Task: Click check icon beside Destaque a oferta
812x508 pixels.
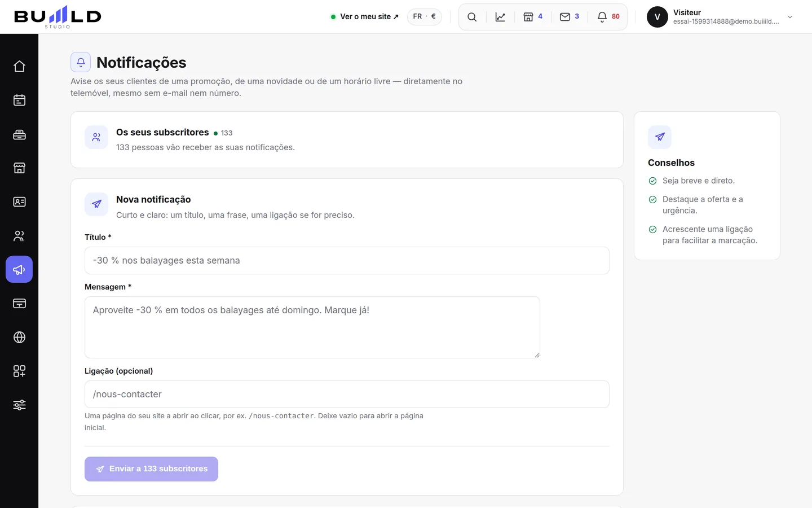Action: [x=653, y=200]
